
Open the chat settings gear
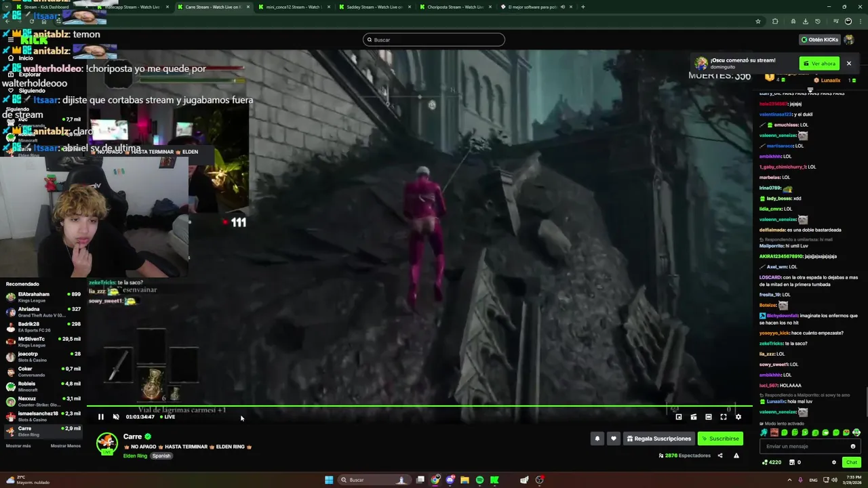click(834, 462)
